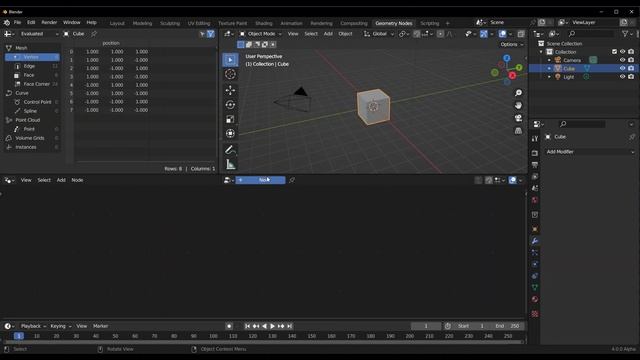
Task: Switch to the Shading workspace tab
Action: (264, 23)
